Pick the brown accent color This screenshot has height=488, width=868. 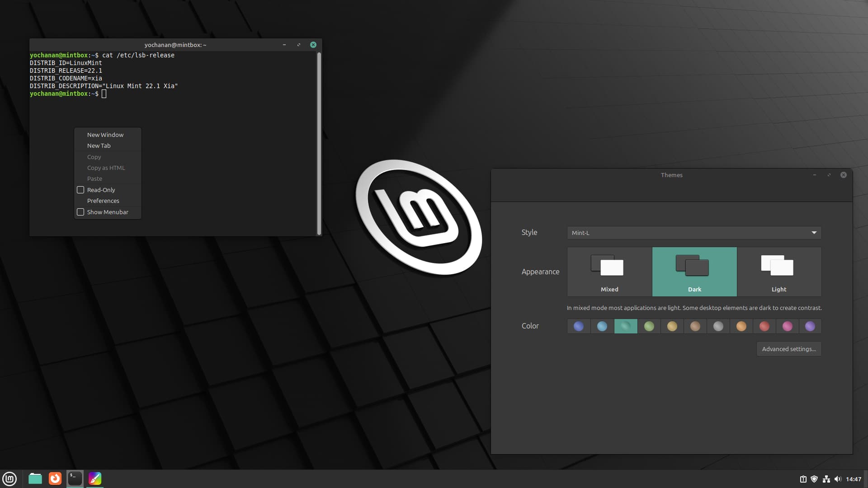695,326
